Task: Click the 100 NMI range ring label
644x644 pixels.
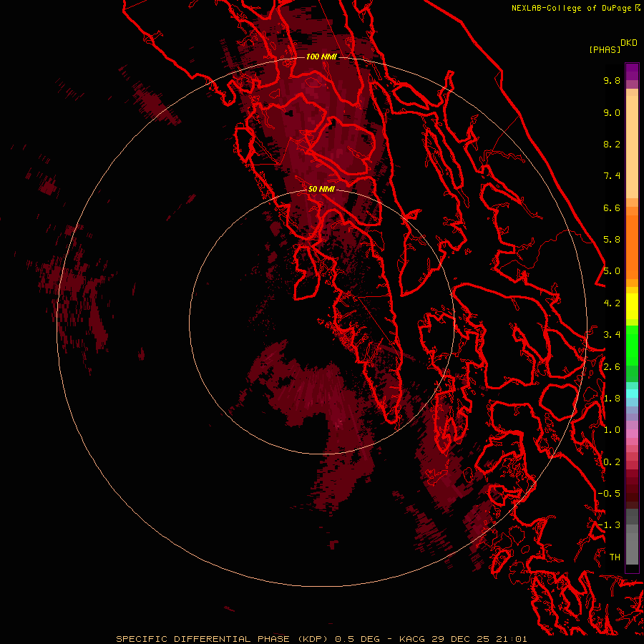Action: click(321, 57)
